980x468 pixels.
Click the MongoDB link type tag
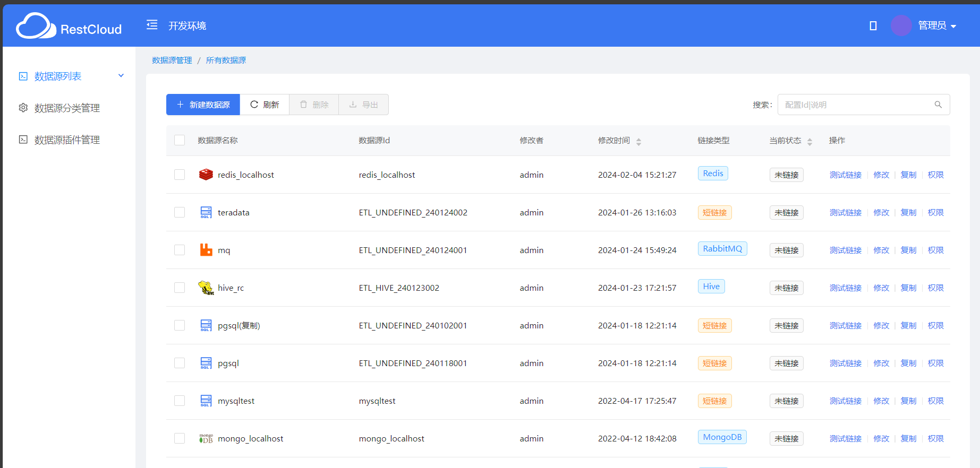(722, 437)
